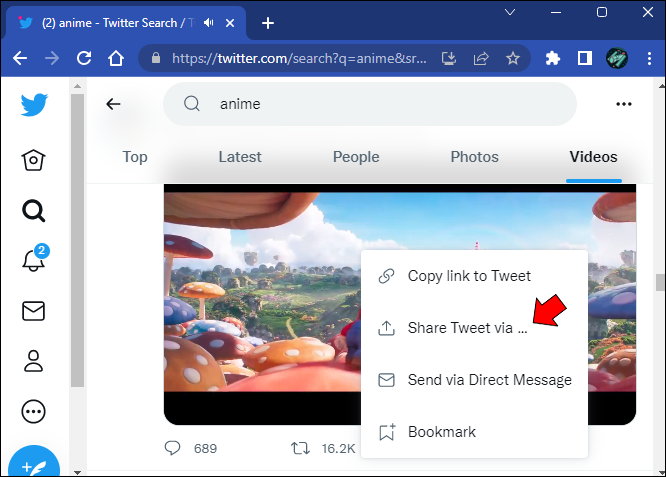Open the Chrome profile avatar
666x477 pixels.
[617, 58]
